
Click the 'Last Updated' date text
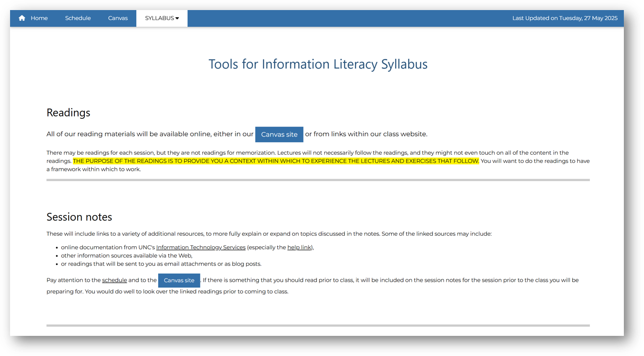[564, 18]
